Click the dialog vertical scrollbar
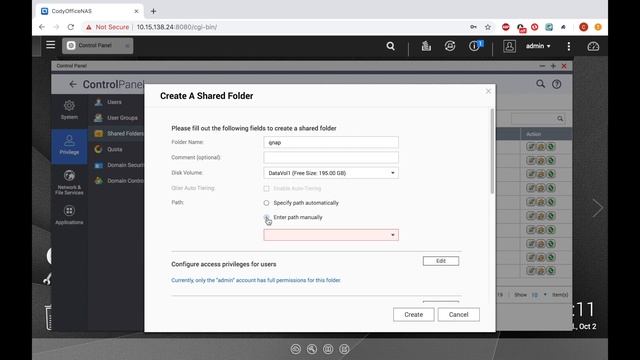 492,151
